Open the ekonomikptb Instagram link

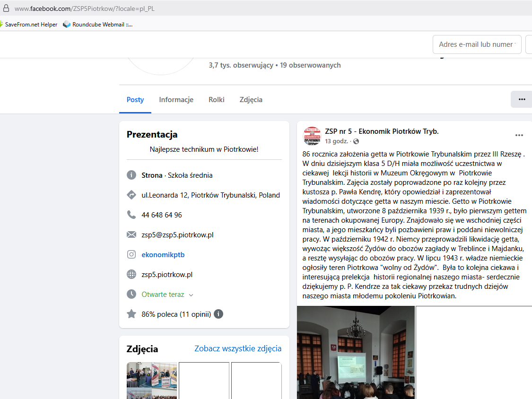(x=163, y=255)
